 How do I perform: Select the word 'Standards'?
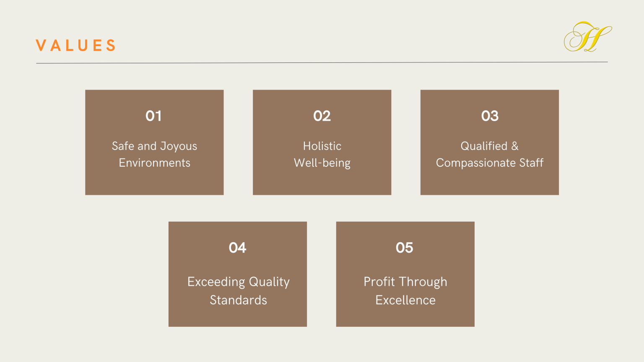coord(238,300)
